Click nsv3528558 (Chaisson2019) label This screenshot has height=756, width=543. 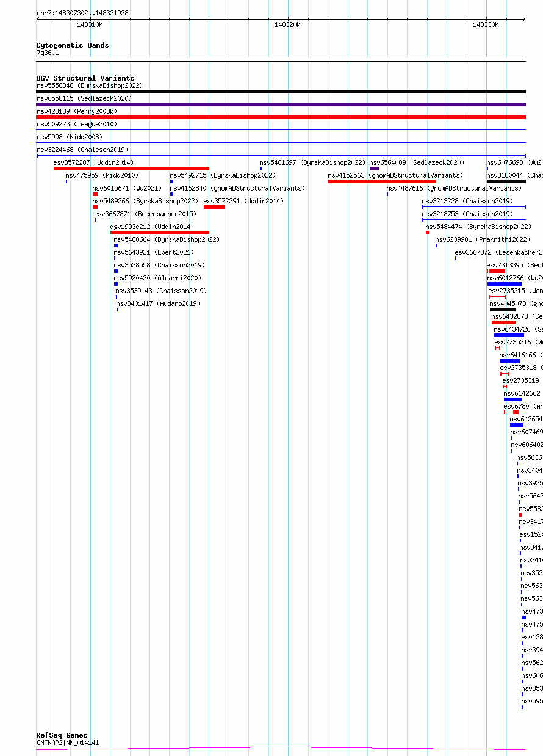coord(159,265)
